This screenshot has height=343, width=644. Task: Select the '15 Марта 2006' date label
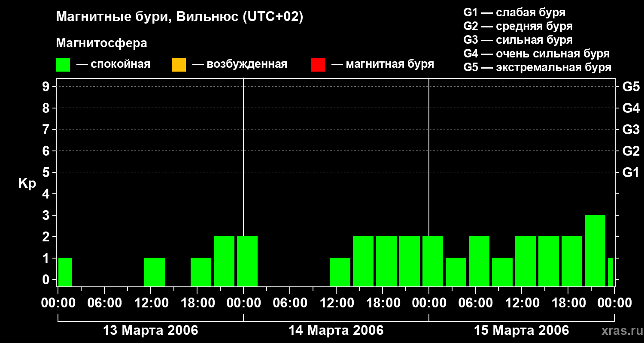tap(522, 331)
